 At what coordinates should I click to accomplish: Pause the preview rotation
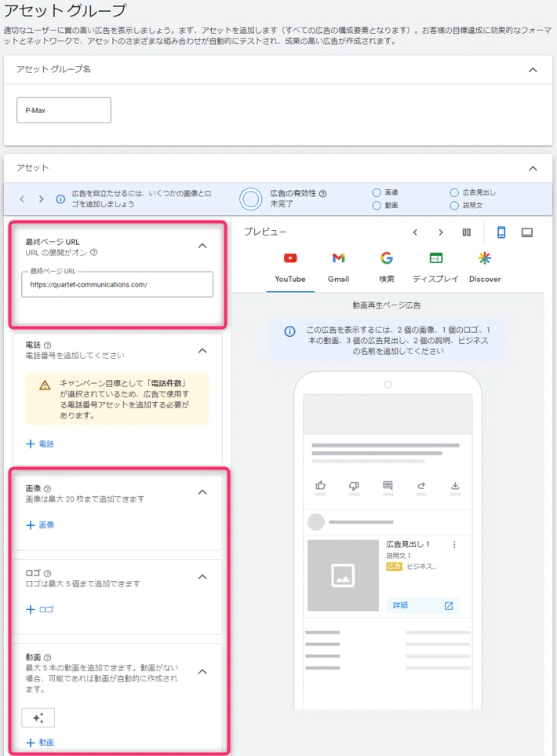(467, 232)
